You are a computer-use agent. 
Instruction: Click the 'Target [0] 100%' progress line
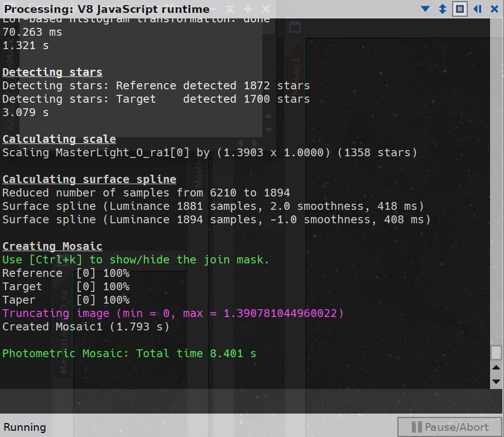click(66, 287)
